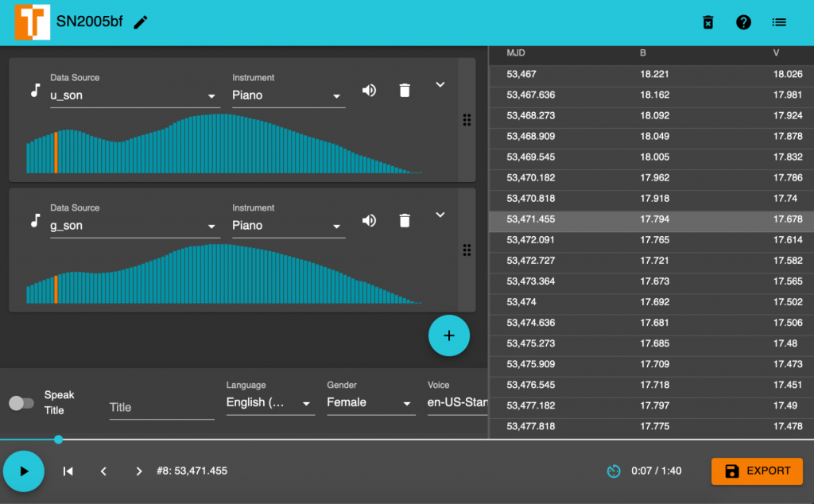Click the music note icon for u_son track
The image size is (814, 504).
[x=35, y=91]
